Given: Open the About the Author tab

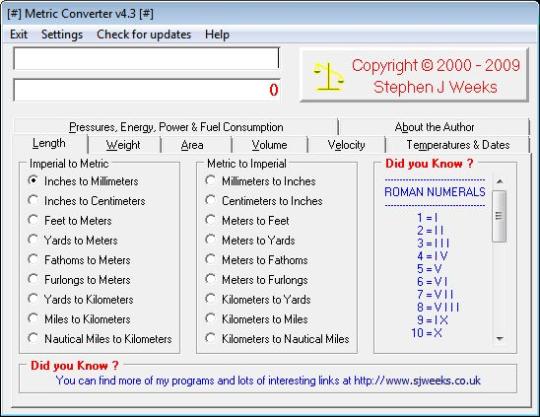Looking at the screenshot, I should click(x=434, y=127).
